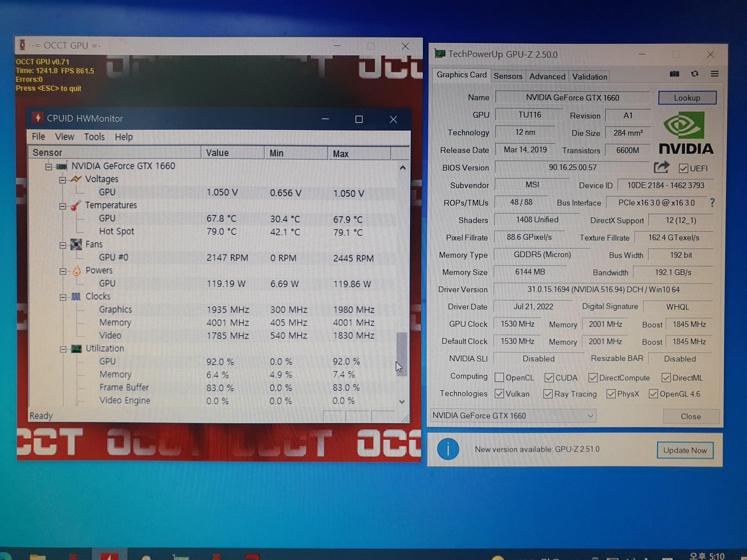The height and width of the screenshot is (560, 747).
Task: Click the blue info icon in update banner
Action: [x=448, y=449]
